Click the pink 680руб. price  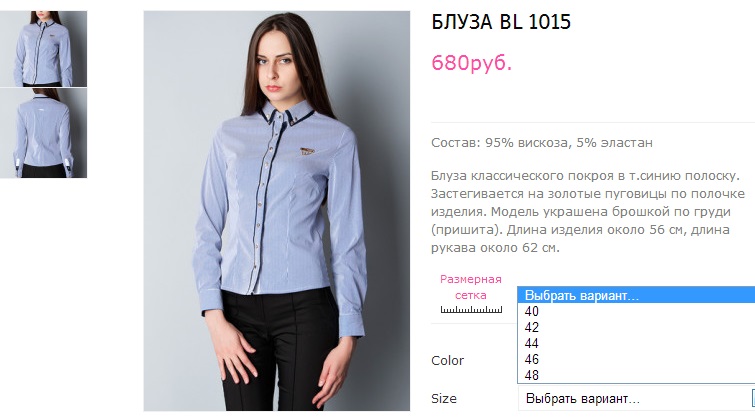pyautogui.click(x=471, y=63)
